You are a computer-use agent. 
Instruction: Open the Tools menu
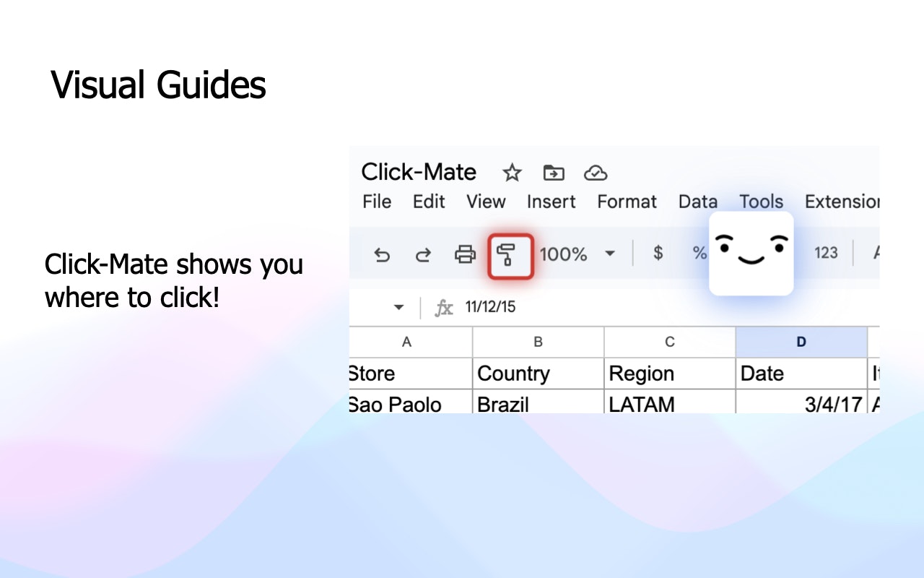tap(762, 202)
